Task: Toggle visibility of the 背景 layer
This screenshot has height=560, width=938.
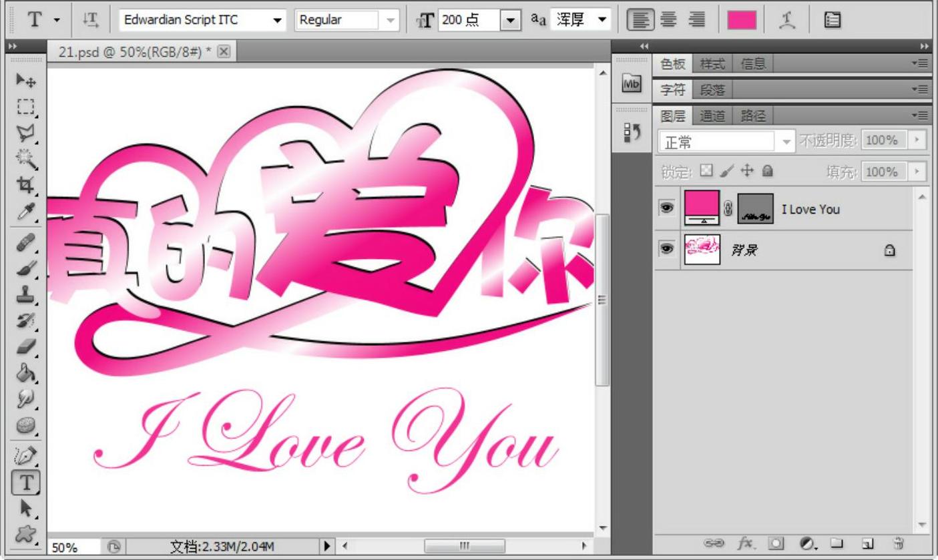Action: [666, 250]
